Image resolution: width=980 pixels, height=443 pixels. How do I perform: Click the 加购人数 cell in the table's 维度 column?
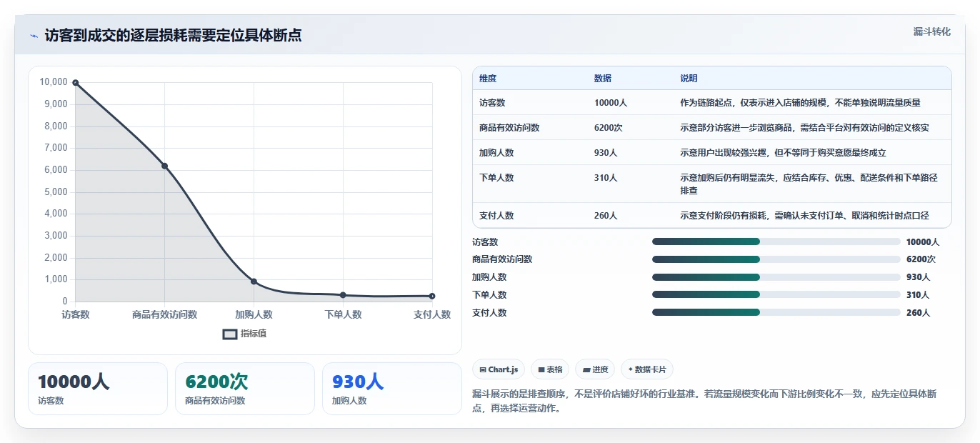point(496,153)
